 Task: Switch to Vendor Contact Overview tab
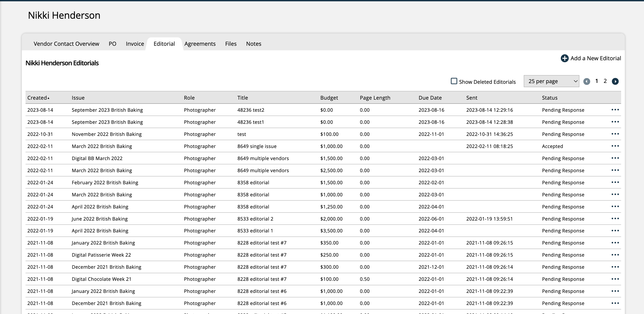[x=66, y=44]
